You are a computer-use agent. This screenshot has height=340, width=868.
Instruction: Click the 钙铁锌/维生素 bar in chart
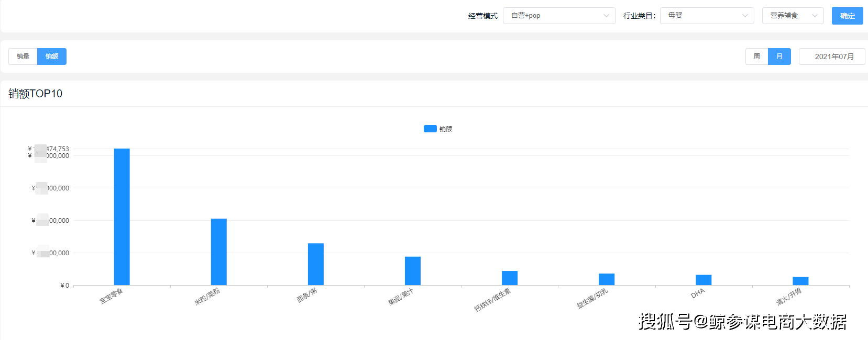[x=510, y=278]
